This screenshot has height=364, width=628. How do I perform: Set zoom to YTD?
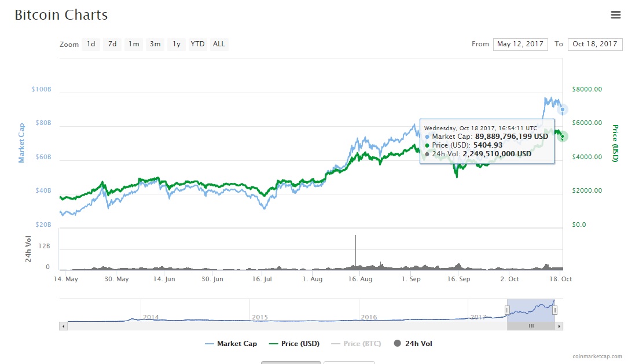pos(197,44)
